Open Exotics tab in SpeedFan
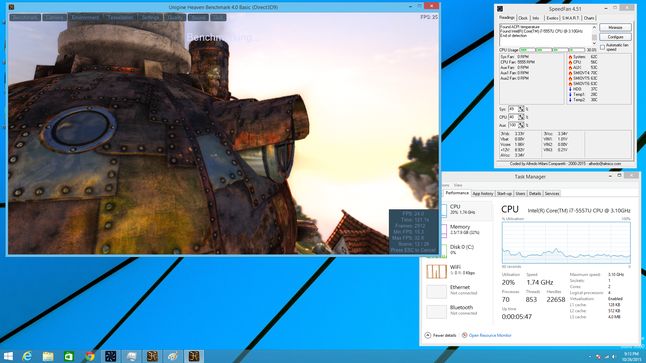Screen dimensions: 646x363 pos(552,18)
